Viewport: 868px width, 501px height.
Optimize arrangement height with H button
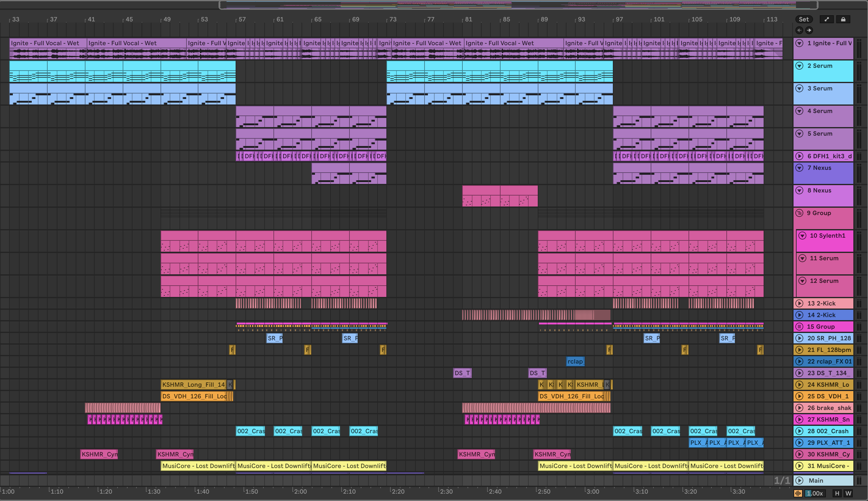[837, 493]
